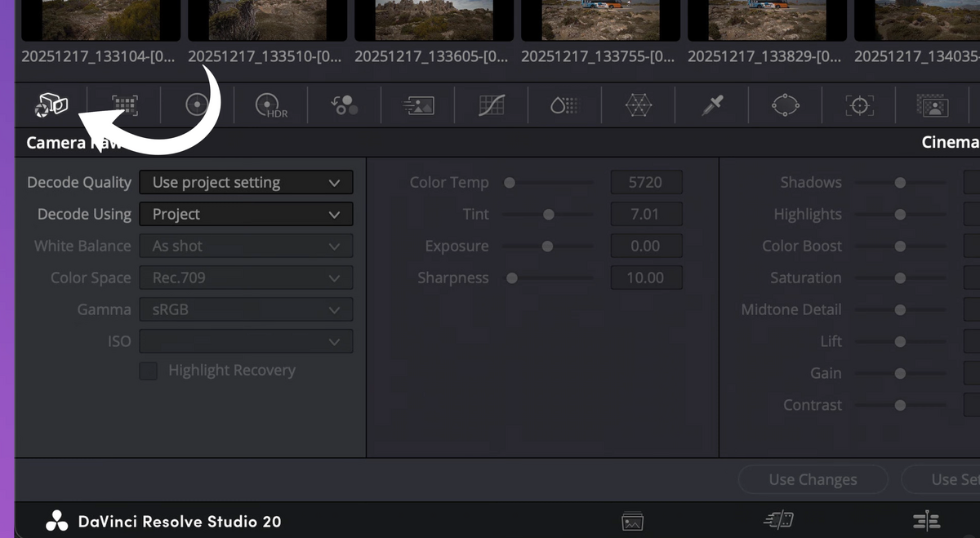The width and height of the screenshot is (980, 538).
Task: Click the Tint slider handle
Action: point(549,215)
